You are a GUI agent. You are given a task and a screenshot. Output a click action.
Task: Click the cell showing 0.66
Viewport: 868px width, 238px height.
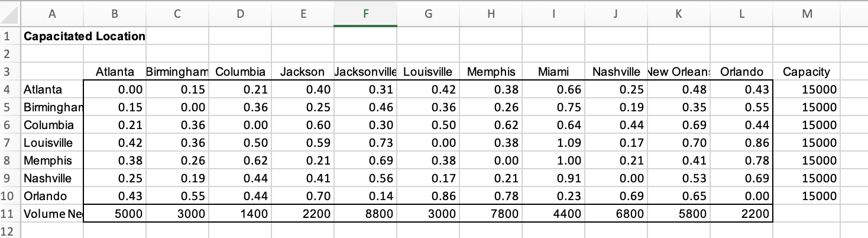pos(553,90)
